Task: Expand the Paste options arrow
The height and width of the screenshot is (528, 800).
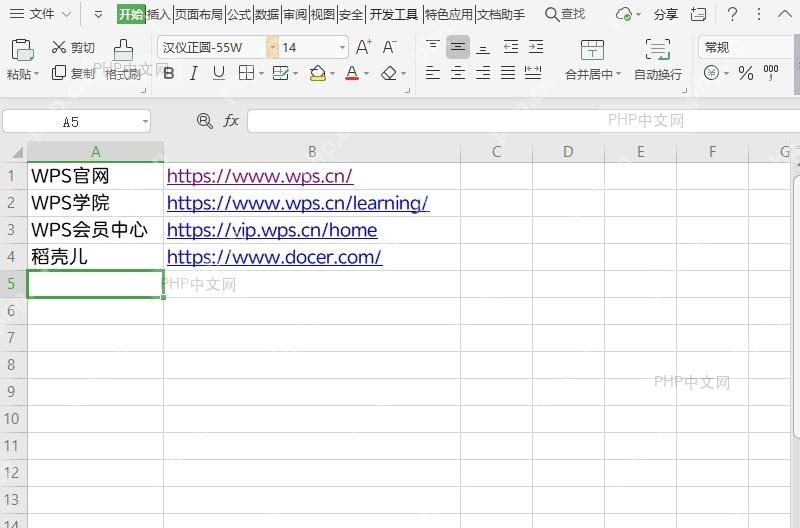Action: 36,74
